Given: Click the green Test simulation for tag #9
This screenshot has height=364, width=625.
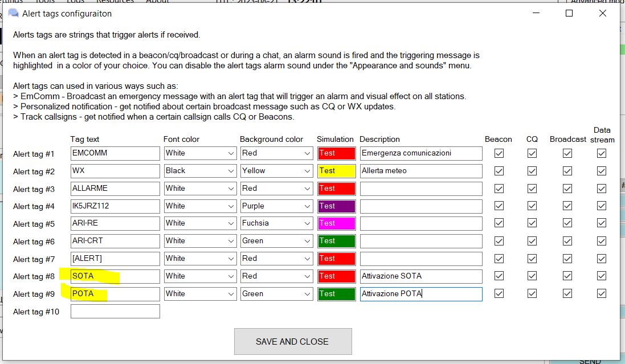Looking at the screenshot, I should tap(336, 294).
